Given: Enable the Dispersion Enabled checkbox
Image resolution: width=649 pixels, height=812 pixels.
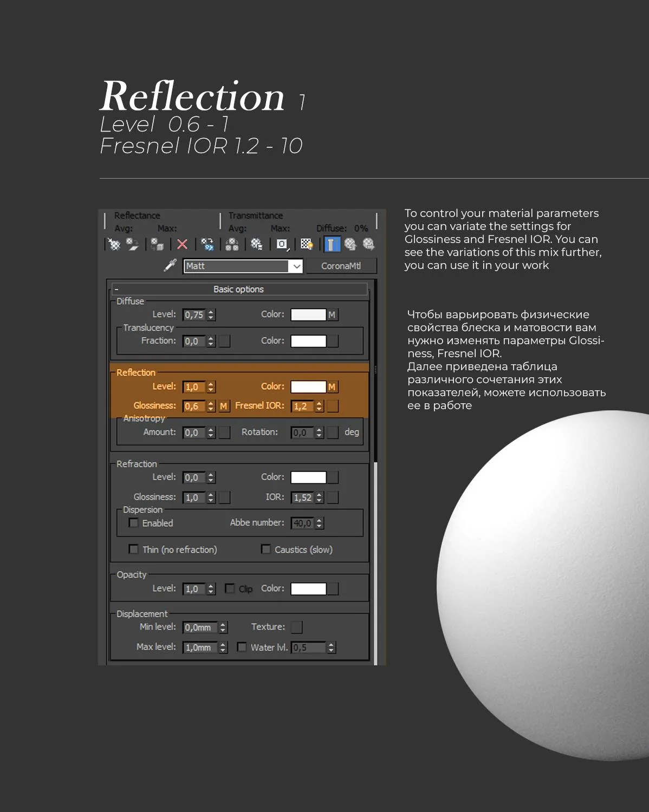Looking at the screenshot, I should click(x=133, y=523).
